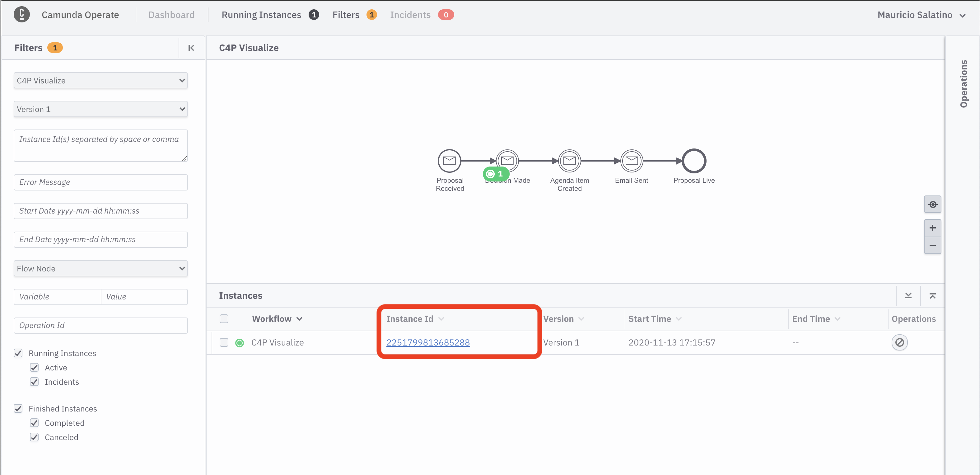Focus the Error Message field
The height and width of the screenshot is (475, 980).
tap(101, 182)
